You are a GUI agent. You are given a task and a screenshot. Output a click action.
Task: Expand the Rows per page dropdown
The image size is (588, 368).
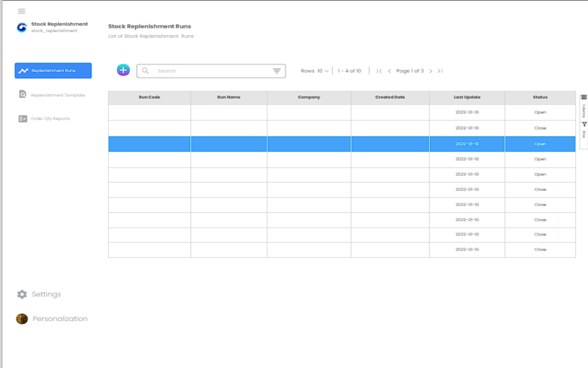pyautogui.click(x=323, y=71)
